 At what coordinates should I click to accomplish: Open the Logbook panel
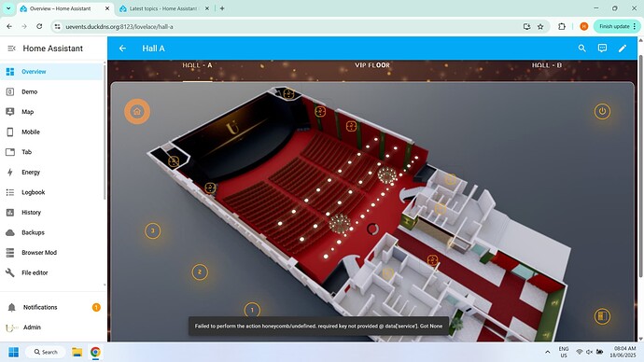click(51, 192)
